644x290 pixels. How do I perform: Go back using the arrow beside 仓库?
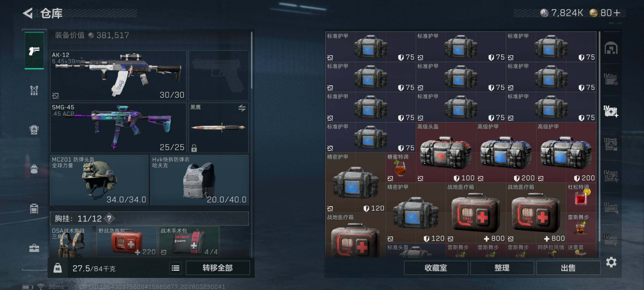pos(28,13)
